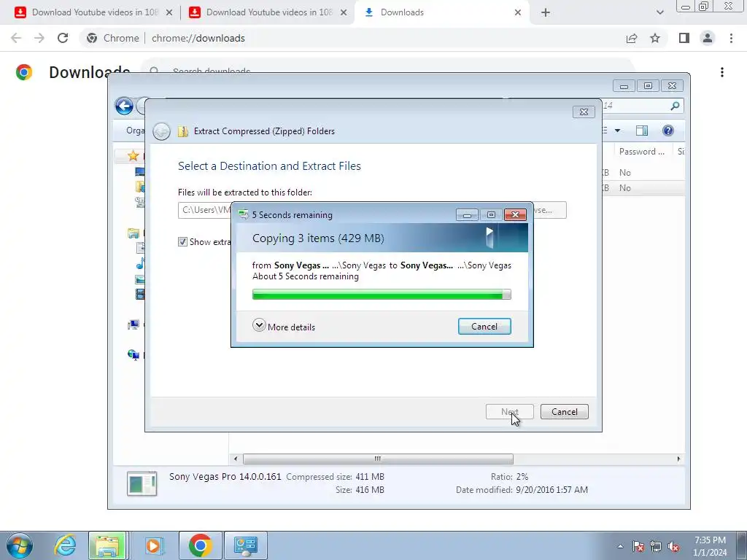This screenshot has height=560, width=747.
Task: Open Windows Media Player from the taskbar
Action: coord(154,545)
